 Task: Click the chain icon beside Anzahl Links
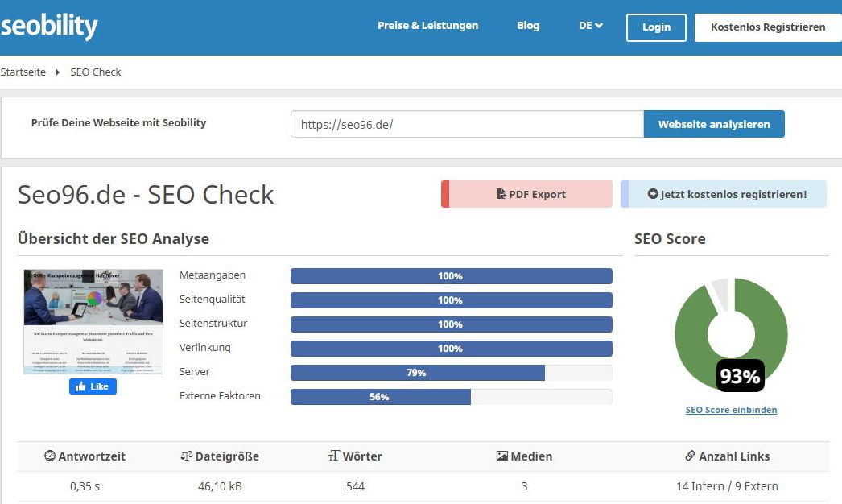pos(690,456)
